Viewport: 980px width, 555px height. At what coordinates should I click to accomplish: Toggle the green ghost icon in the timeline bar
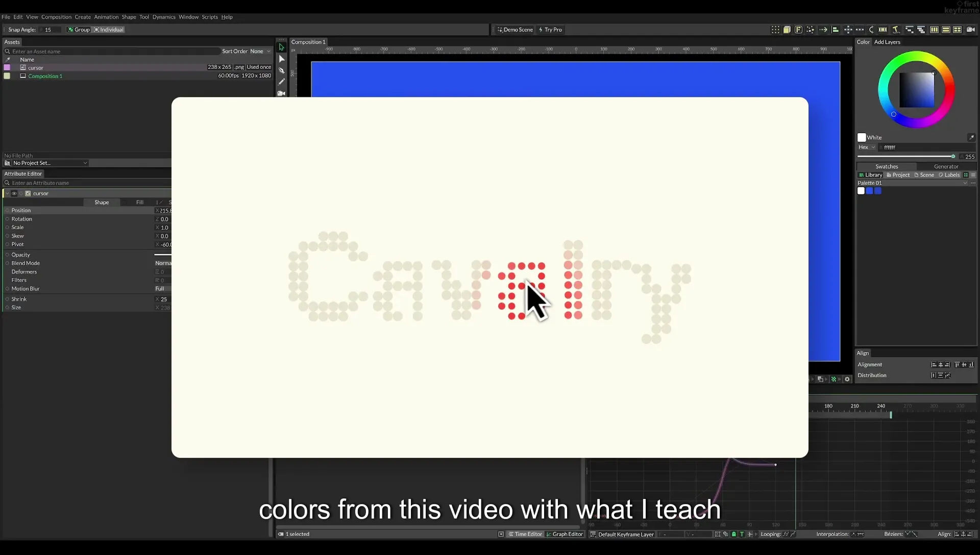[734, 535]
